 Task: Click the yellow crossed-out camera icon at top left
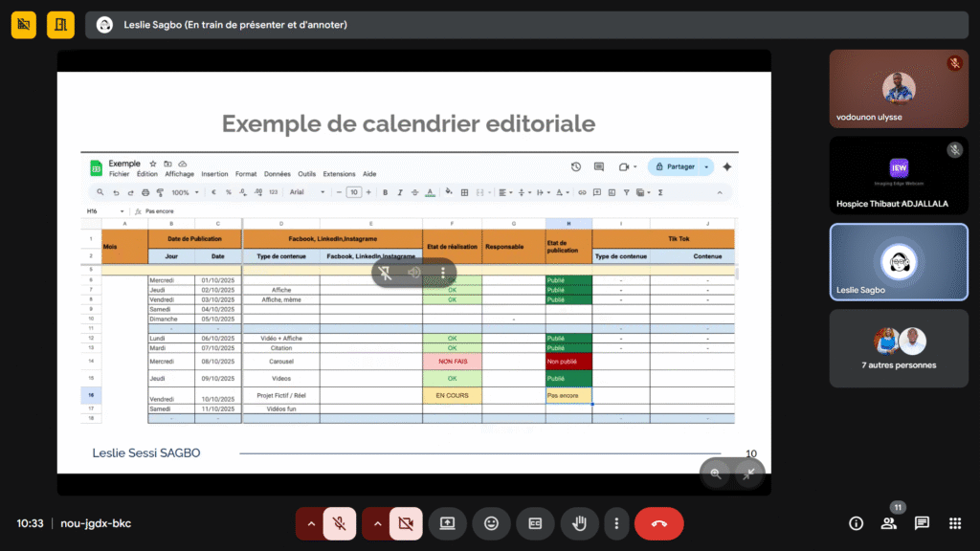click(24, 24)
